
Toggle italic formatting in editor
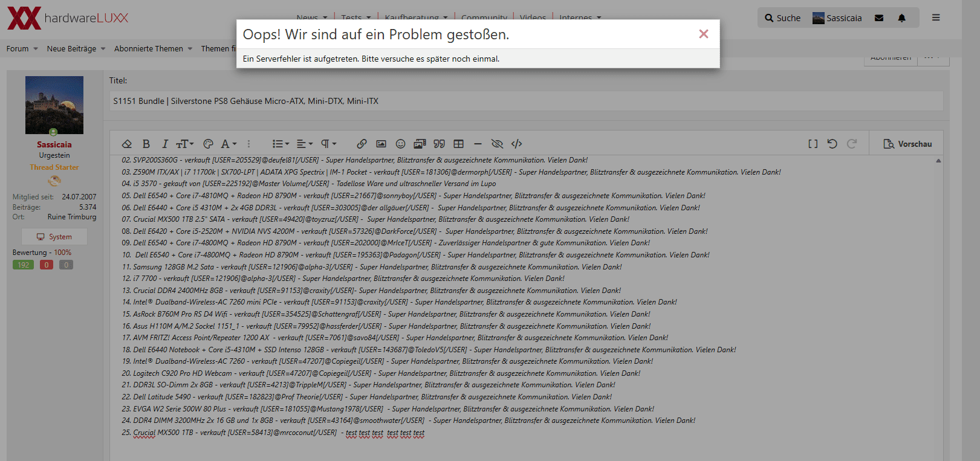pos(164,144)
